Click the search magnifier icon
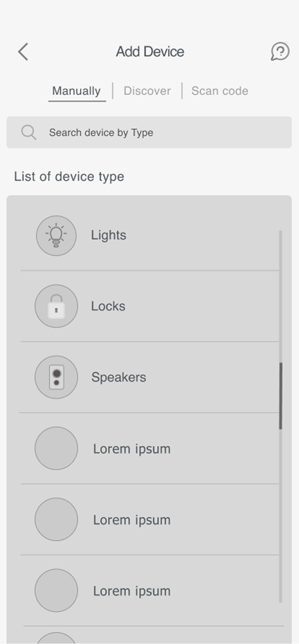 click(x=28, y=132)
